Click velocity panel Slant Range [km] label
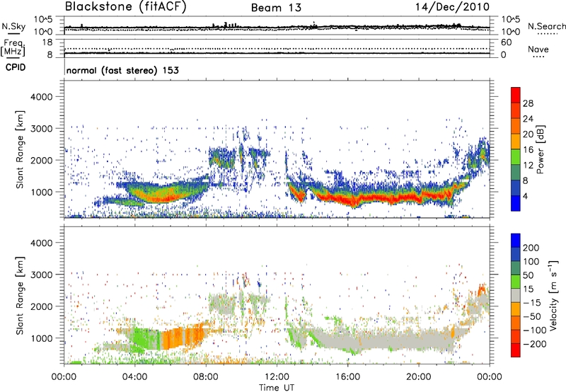The width and height of the screenshot is (566, 392). 20,296
